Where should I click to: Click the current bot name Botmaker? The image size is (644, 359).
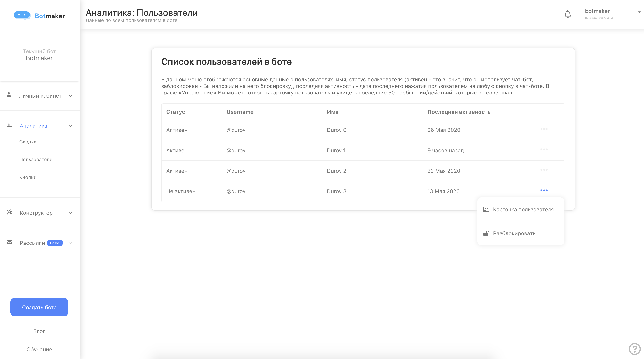click(x=39, y=58)
